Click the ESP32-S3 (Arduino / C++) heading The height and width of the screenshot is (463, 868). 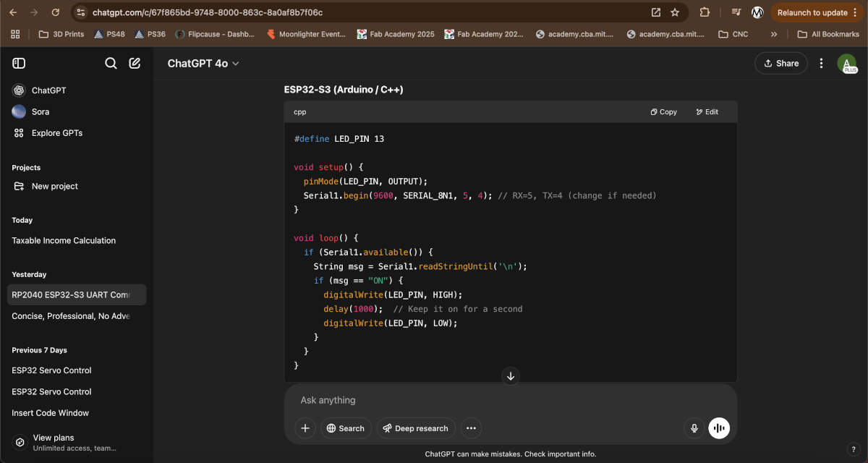[x=344, y=90]
